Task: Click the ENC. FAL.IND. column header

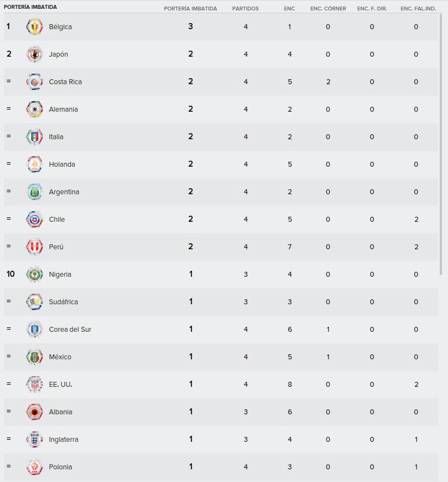Action: click(418, 9)
